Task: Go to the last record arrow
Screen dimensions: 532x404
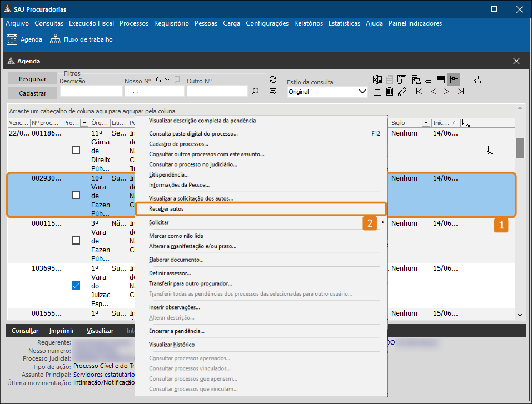Action: click(460, 91)
